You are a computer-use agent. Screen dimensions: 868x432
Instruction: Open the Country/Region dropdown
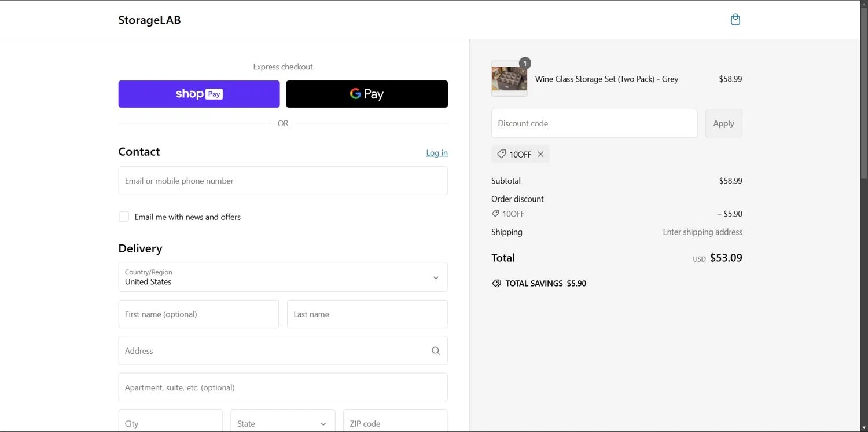click(283, 277)
